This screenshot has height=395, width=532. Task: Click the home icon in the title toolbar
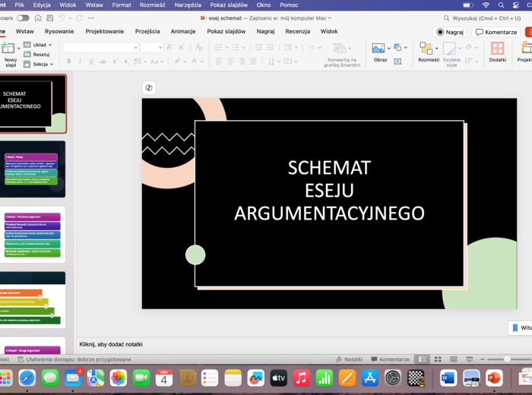(x=38, y=18)
